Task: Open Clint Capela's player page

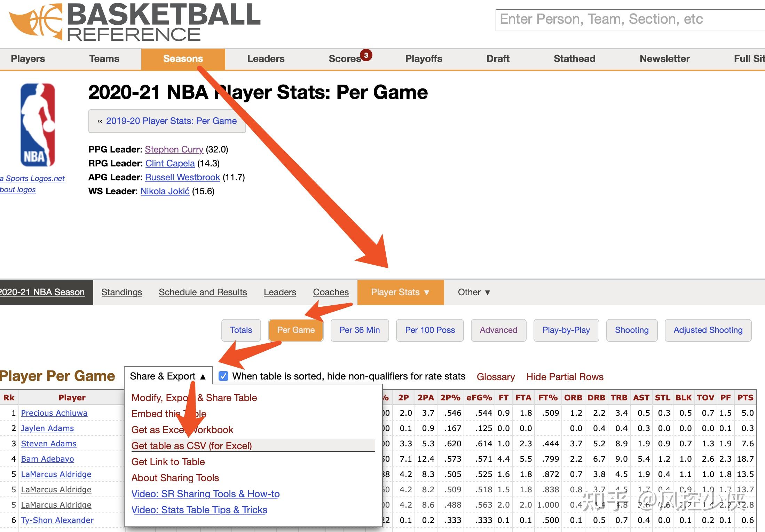Action: click(170, 163)
